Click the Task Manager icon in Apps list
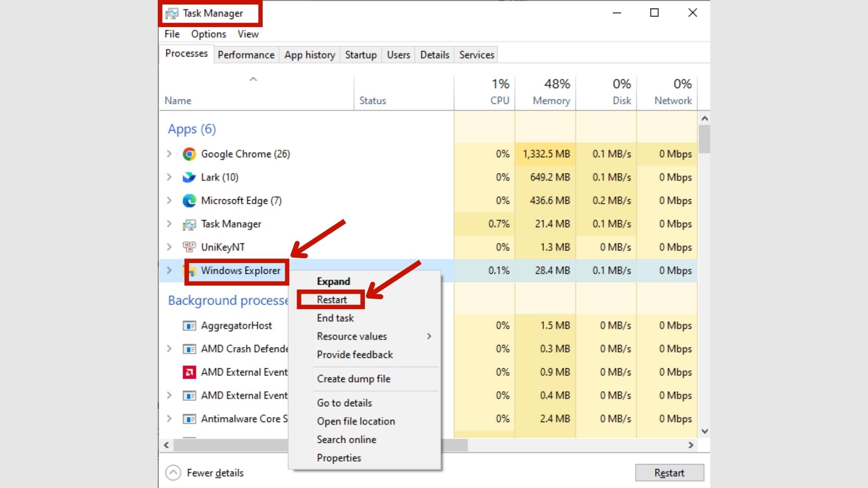 pyautogui.click(x=189, y=224)
